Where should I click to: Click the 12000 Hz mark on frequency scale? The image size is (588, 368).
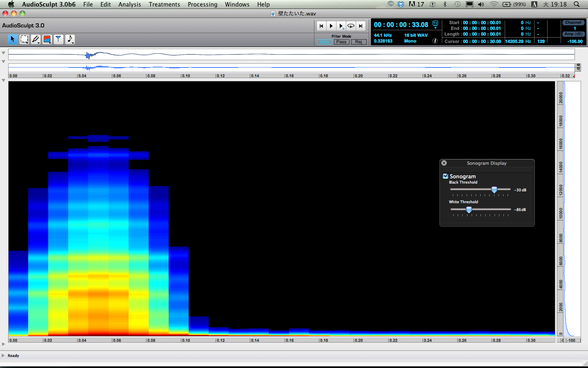pyautogui.click(x=561, y=190)
